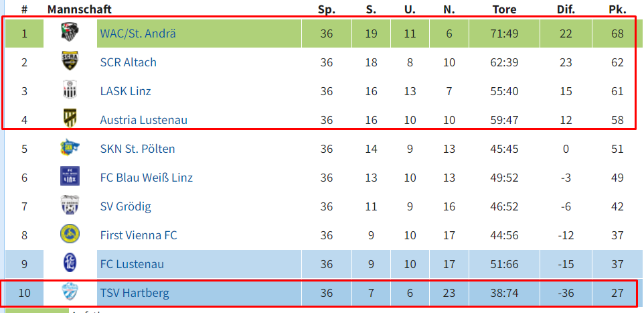
Task: Open the SKN St. Pölten link
Action: point(138,149)
